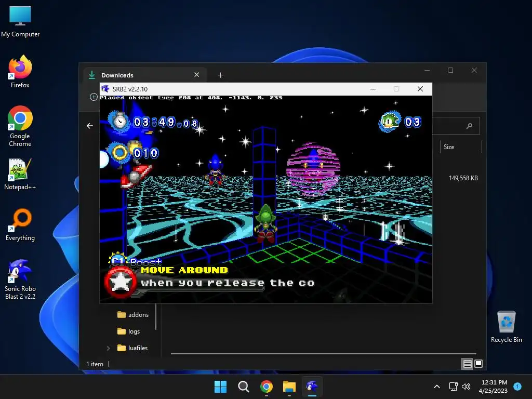The image size is (532, 399).
Task: Click the Explorer search box
Action: [x=456, y=126]
